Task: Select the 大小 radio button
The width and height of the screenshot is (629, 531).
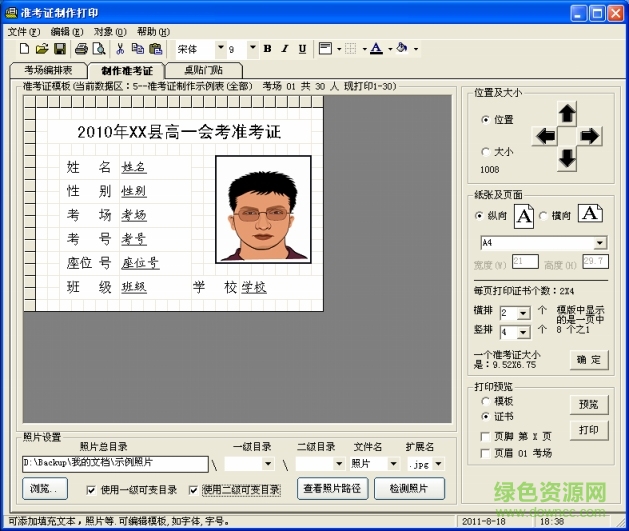Action: pyautogui.click(x=485, y=152)
